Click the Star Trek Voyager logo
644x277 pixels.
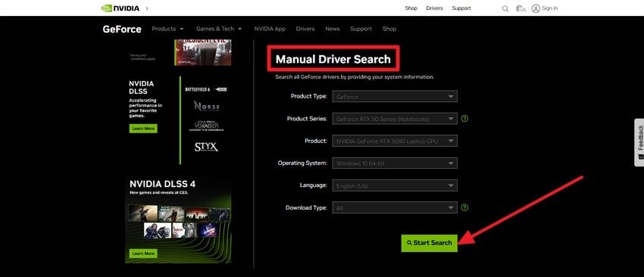pyautogui.click(x=206, y=126)
